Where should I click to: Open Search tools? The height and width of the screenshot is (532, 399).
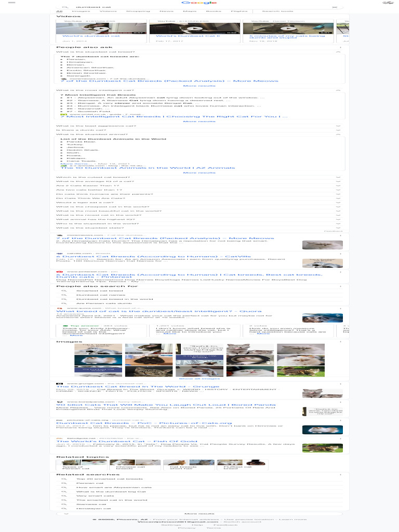[277, 11]
